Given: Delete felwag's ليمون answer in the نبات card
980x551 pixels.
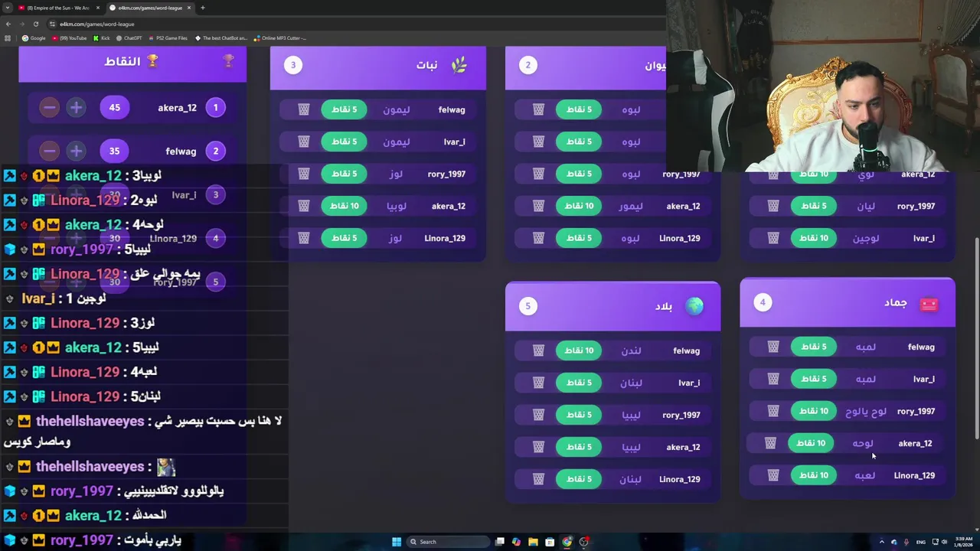Looking at the screenshot, I should click(304, 109).
